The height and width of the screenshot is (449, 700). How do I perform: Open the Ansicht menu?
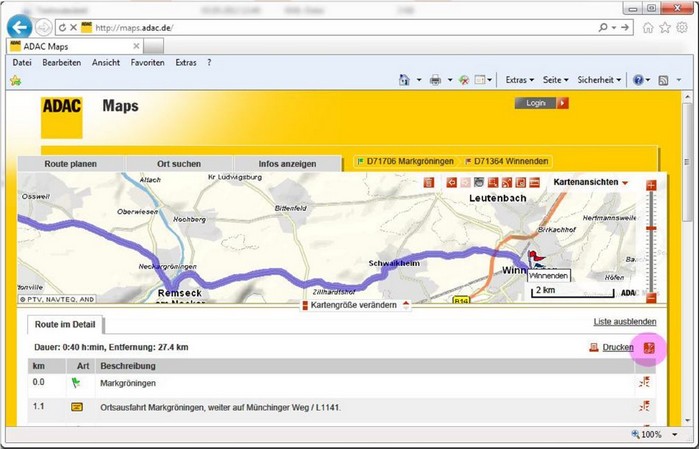(106, 62)
